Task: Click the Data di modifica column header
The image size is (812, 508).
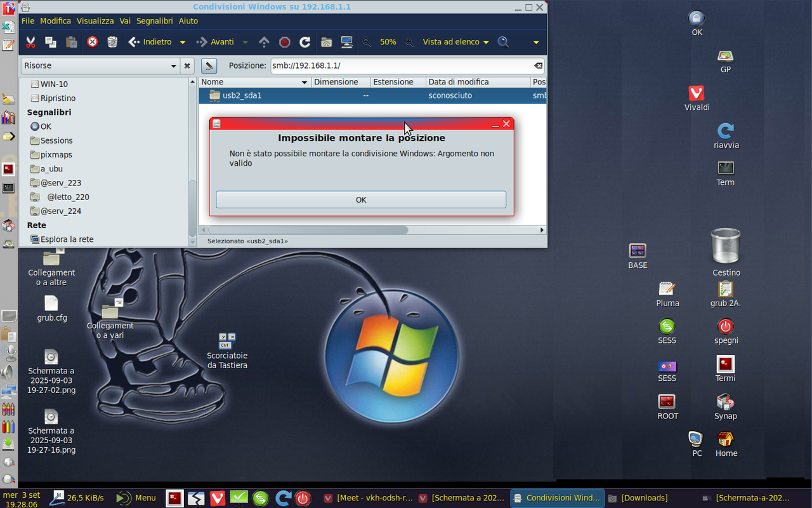Action: click(478, 82)
